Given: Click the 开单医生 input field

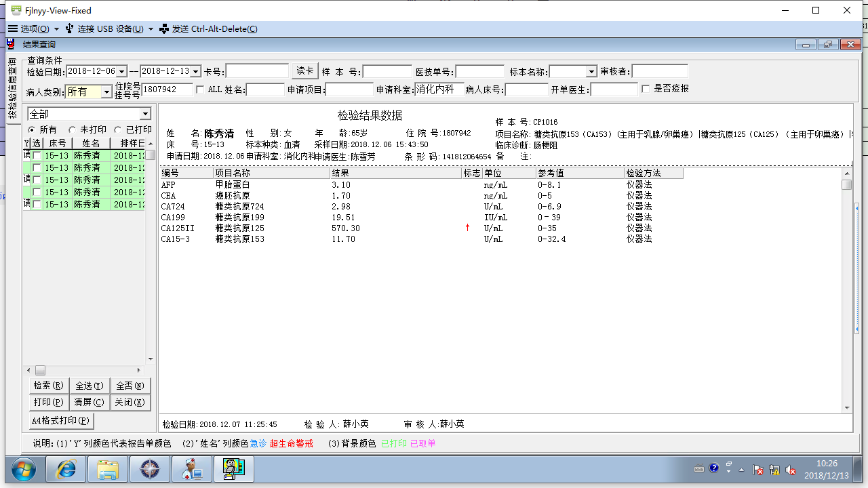Looking at the screenshot, I should [614, 89].
